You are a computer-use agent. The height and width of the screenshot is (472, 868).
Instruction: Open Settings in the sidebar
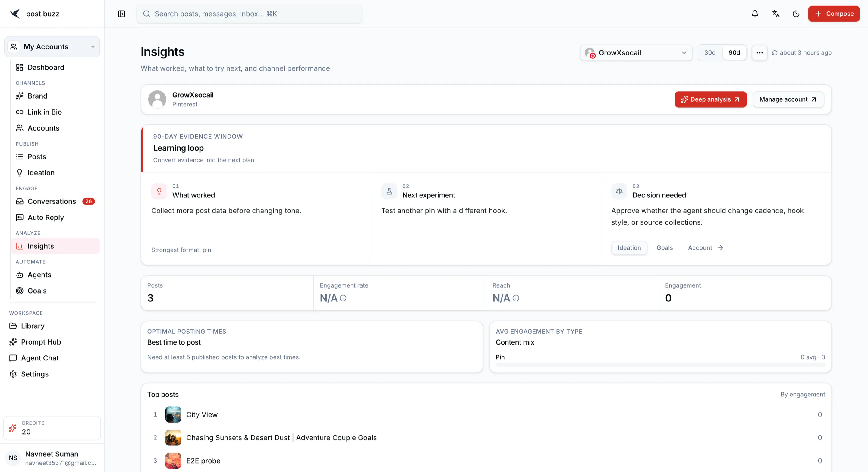point(52,374)
